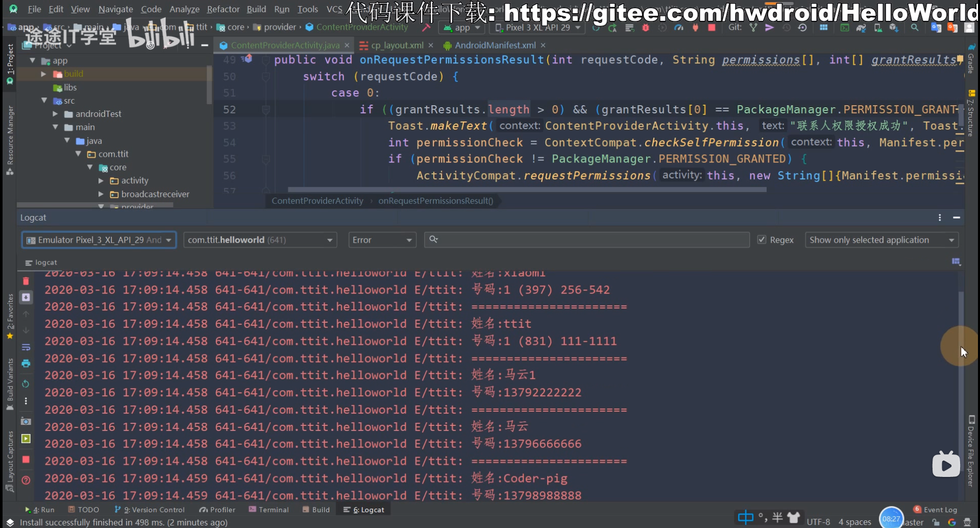Viewport: 980px width, 528px height.
Task: Open the Terminal tool window
Action: pyautogui.click(x=268, y=510)
